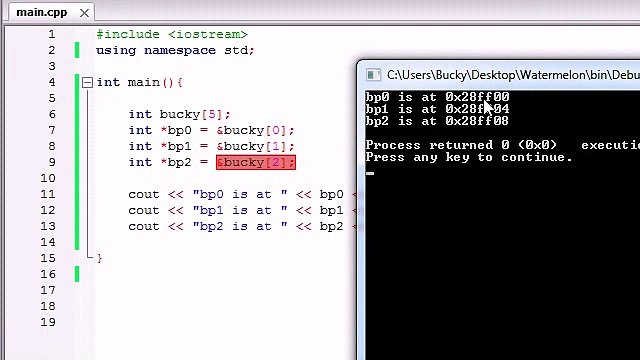Screen dimensions: 640x360
Task: Click the '#include <iostream>' line
Action: pyautogui.click(x=172, y=34)
